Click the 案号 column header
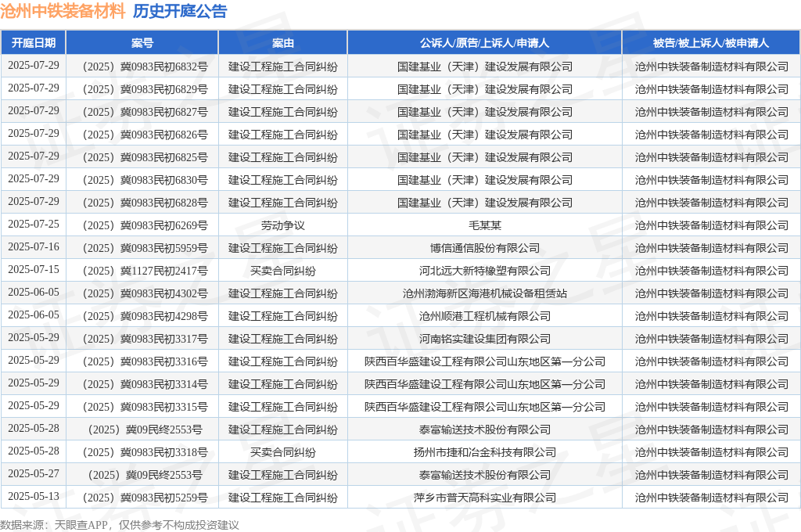801x532 pixels. [x=142, y=43]
